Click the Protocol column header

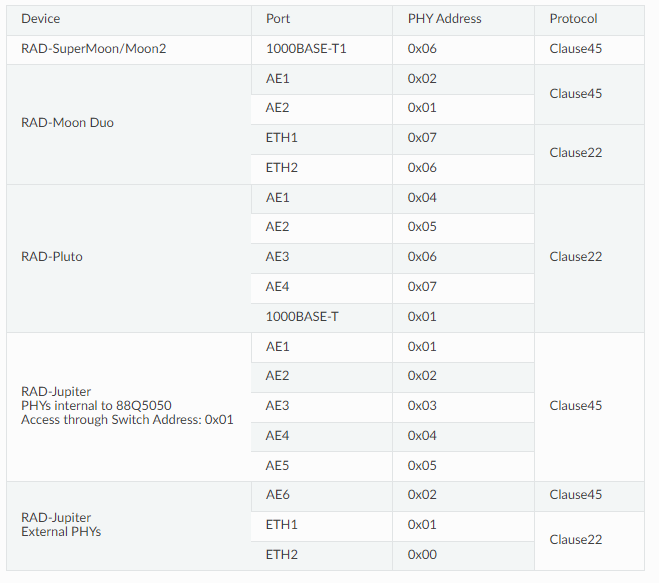point(573,19)
